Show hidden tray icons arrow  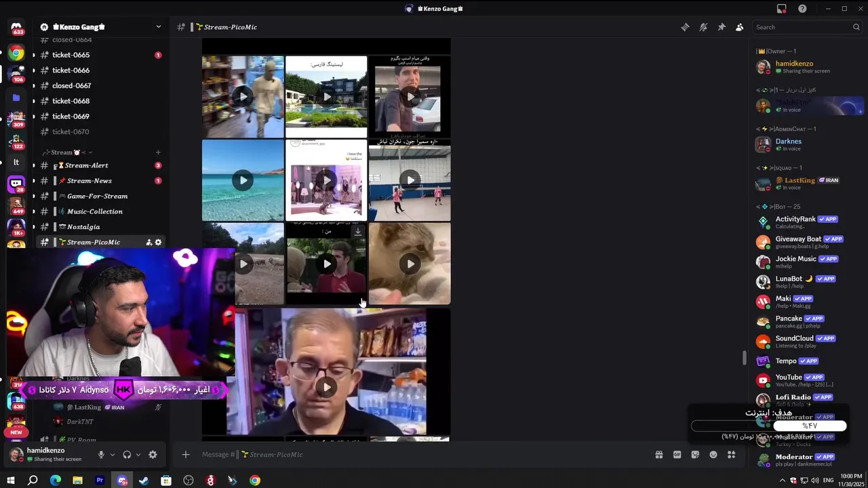point(782,481)
